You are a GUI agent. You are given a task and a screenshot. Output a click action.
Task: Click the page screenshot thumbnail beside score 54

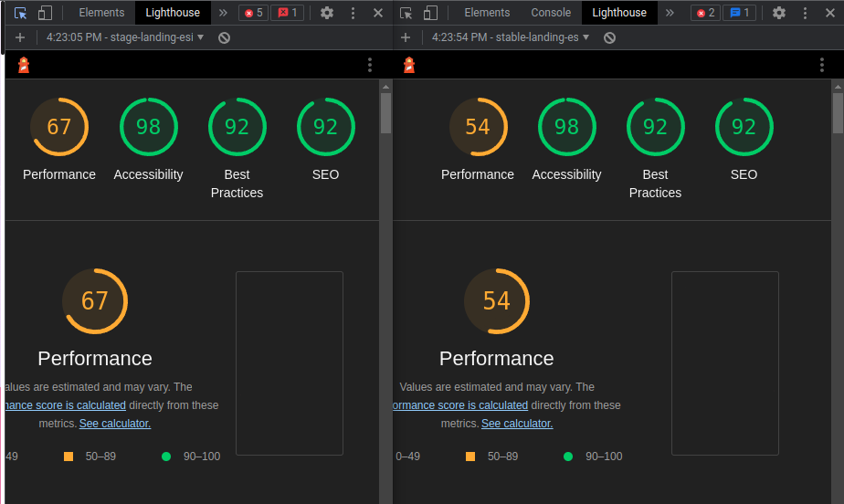pyautogui.click(x=724, y=362)
